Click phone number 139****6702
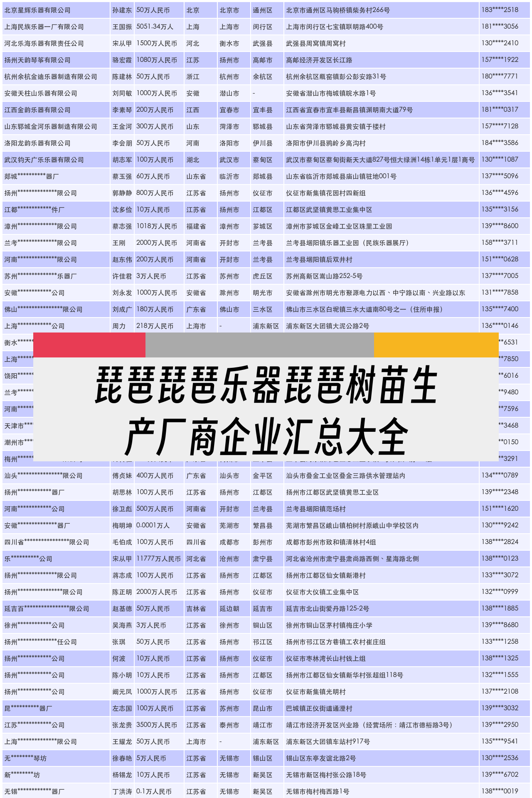Image resolution: width=532 pixels, height=798 pixels. pos(500,774)
